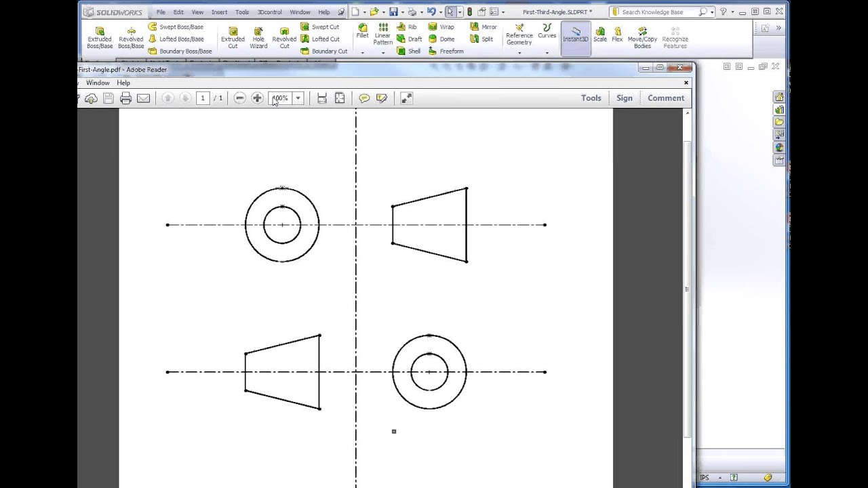Open the Sign pane in Reader
Viewport: 868px width, 488px height.
click(x=625, y=98)
